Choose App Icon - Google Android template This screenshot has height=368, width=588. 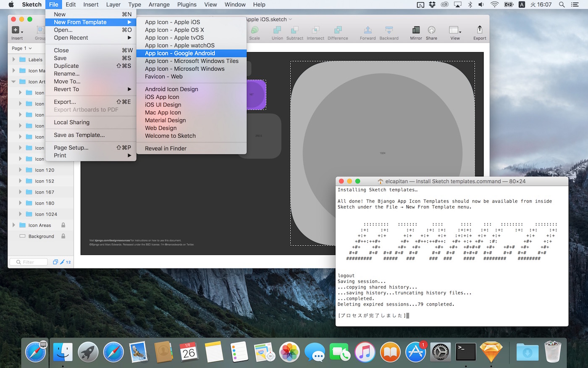click(x=180, y=53)
